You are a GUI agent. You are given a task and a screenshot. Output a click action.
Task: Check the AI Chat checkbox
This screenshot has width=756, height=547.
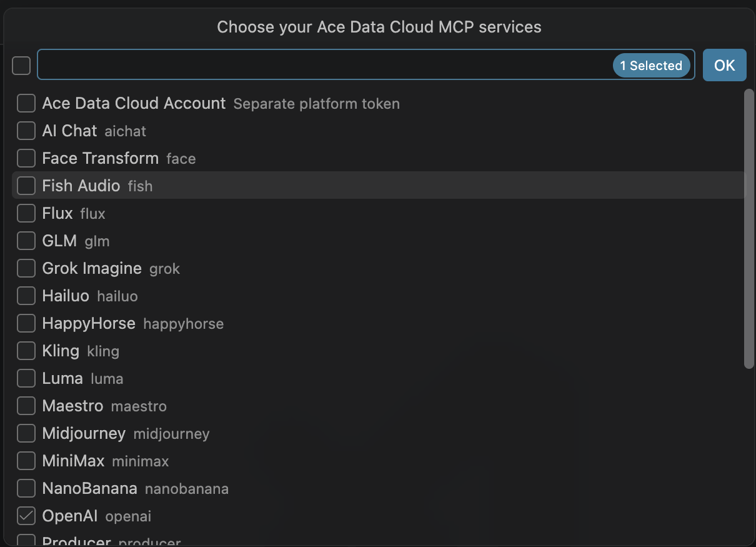click(26, 131)
